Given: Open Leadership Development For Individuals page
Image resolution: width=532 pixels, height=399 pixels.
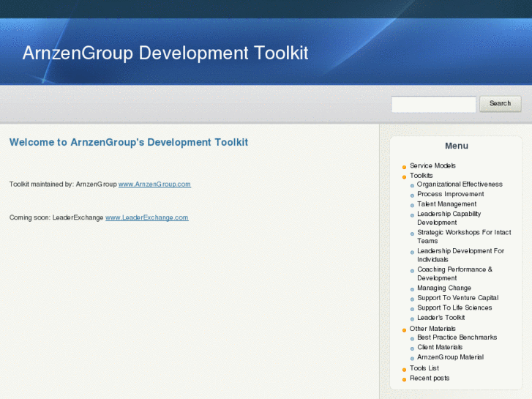Looking at the screenshot, I should (460, 256).
